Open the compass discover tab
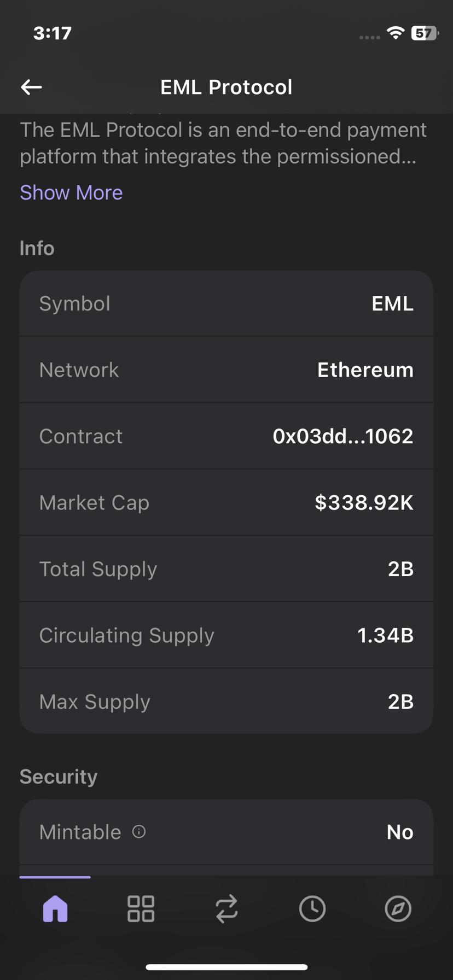Screen dimensions: 453x980 pos(398,908)
